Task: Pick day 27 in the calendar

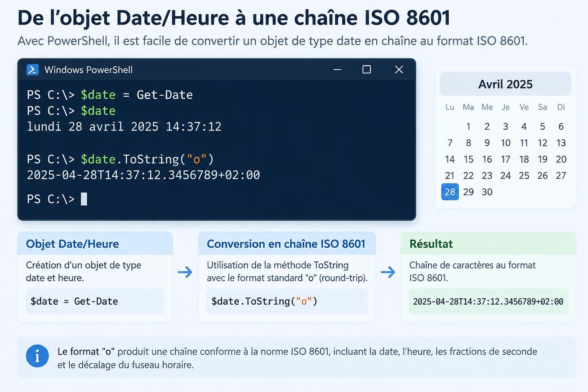Action: (x=561, y=176)
